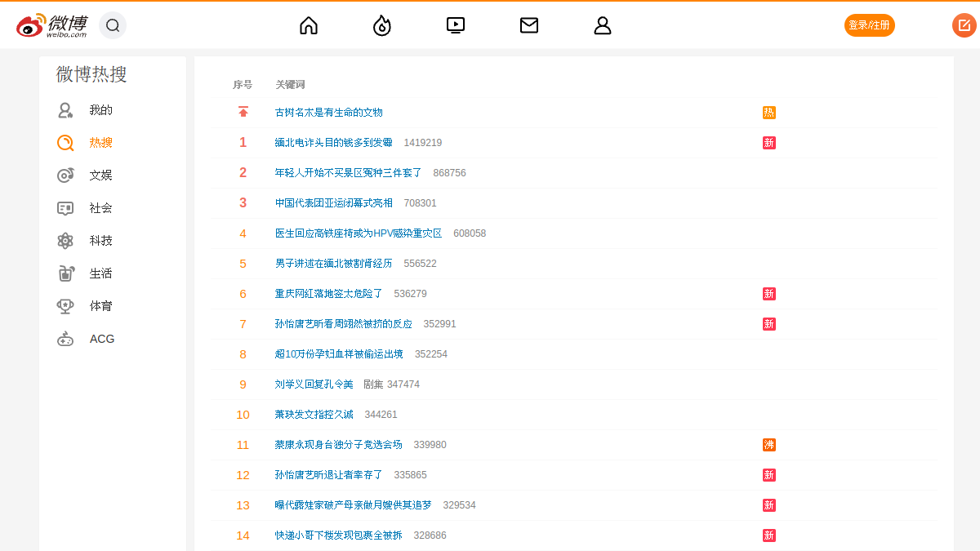Click the 我的 person icon in sidebar
This screenshot has width=980, height=551.
(65, 110)
